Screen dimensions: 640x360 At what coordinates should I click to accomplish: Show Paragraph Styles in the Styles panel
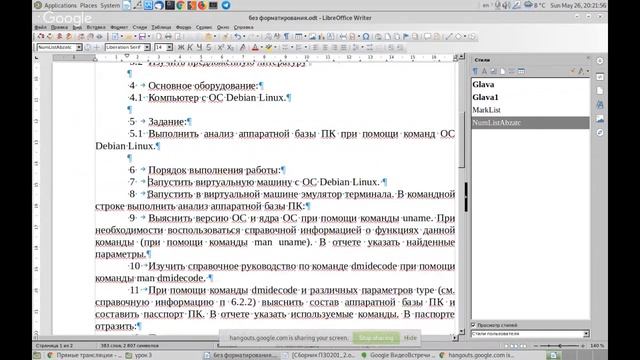click(x=475, y=71)
